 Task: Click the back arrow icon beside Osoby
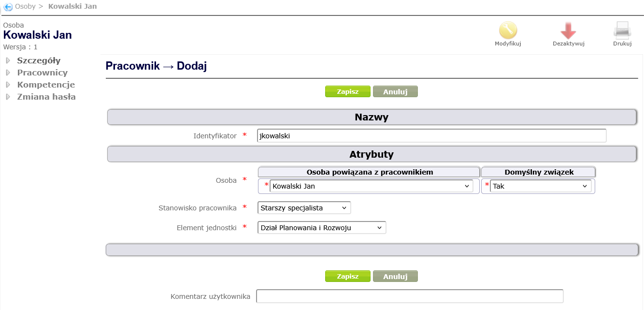click(8, 7)
